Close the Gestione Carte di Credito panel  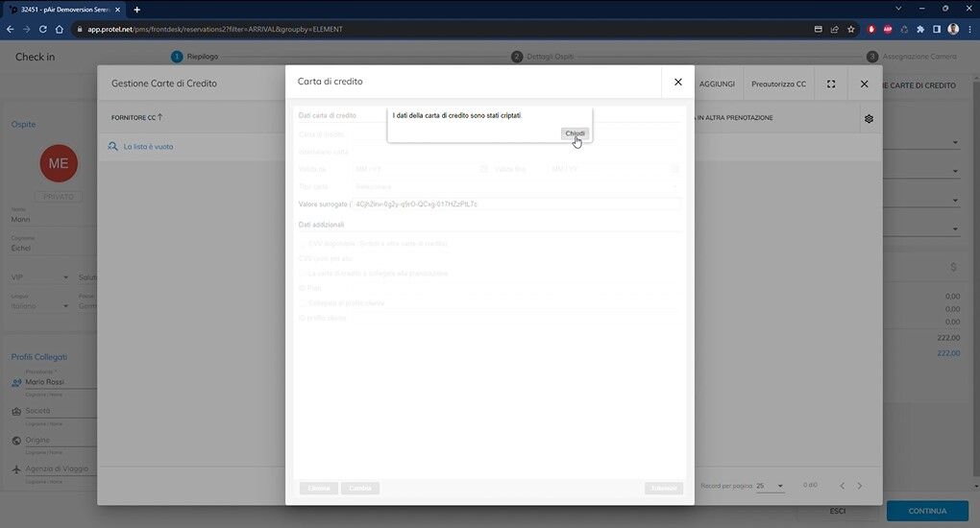864,84
